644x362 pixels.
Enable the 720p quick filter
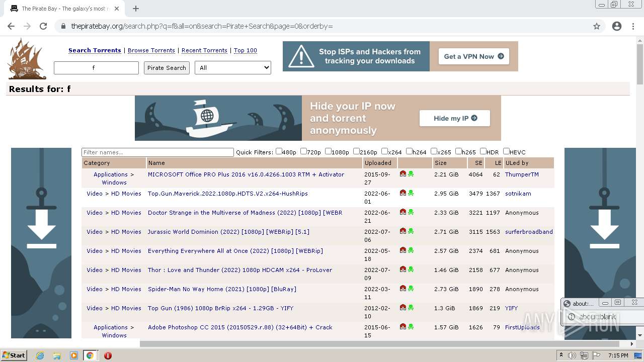(303, 151)
